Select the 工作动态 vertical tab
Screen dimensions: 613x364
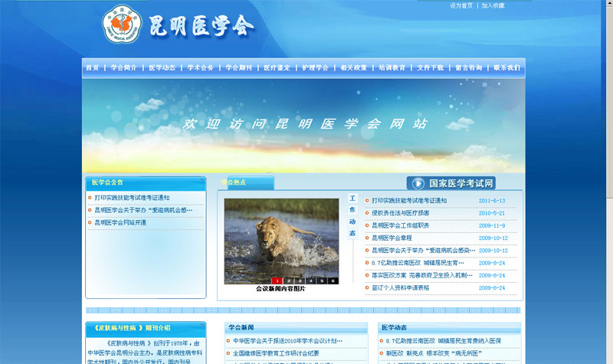pos(352,217)
